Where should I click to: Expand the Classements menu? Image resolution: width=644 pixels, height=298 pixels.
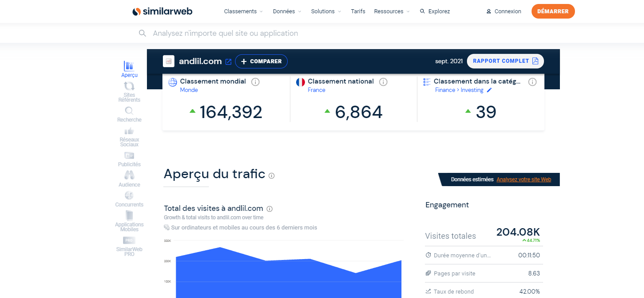click(x=243, y=11)
